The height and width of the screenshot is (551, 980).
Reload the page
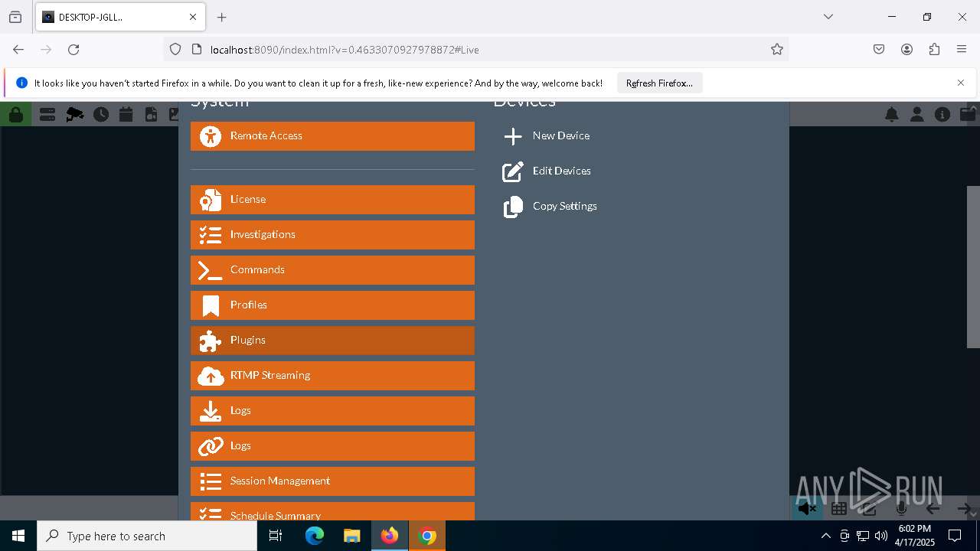pyautogui.click(x=73, y=50)
